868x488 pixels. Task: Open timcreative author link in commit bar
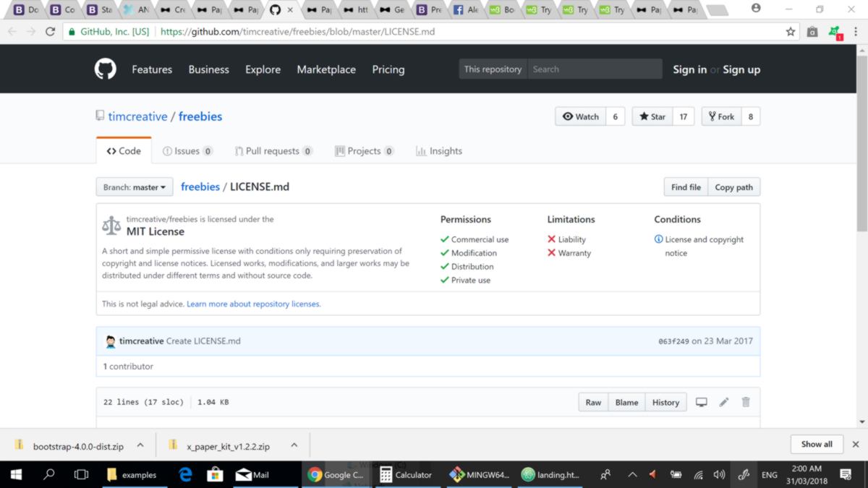pos(142,341)
